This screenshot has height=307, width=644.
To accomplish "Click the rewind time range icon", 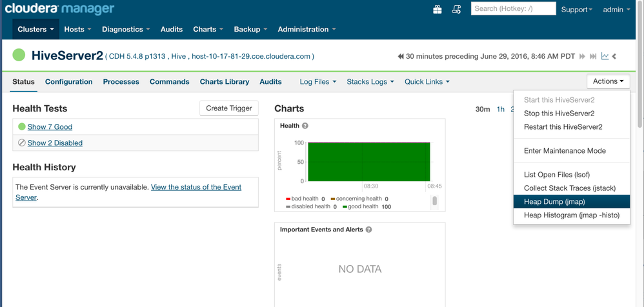I will coord(401,57).
